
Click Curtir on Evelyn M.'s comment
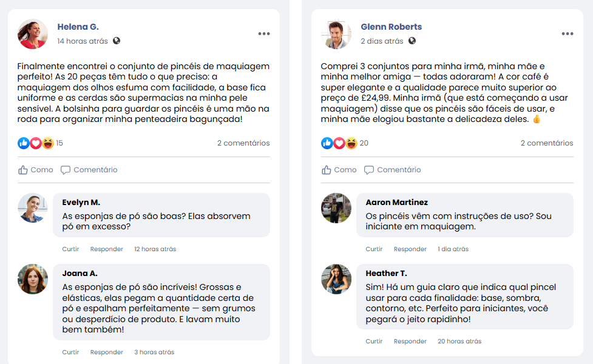[x=70, y=249]
